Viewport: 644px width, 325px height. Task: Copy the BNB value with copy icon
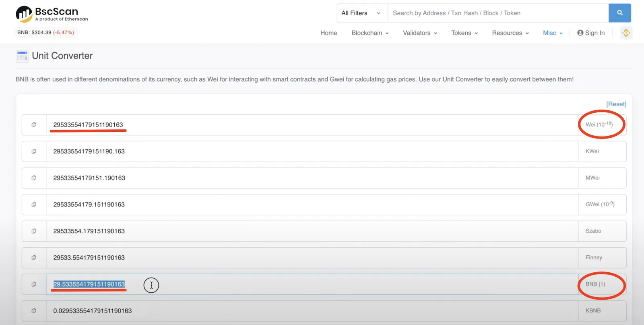tap(34, 284)
